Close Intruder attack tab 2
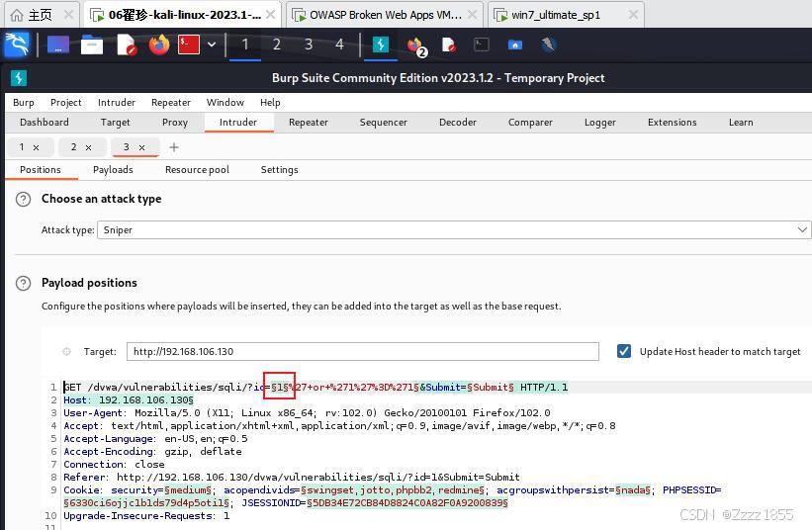 [89, 147]
